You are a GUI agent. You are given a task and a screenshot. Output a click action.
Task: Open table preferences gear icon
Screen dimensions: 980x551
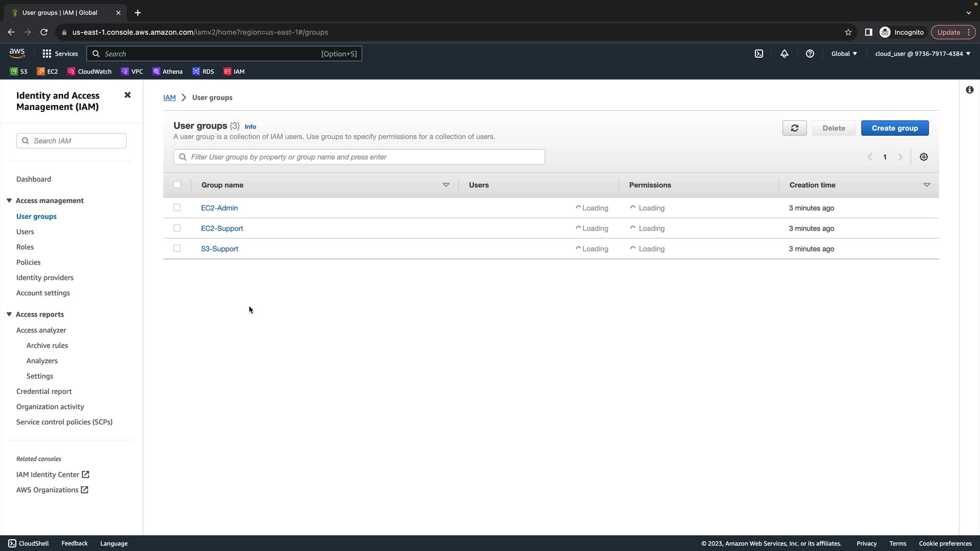(923, 157)
